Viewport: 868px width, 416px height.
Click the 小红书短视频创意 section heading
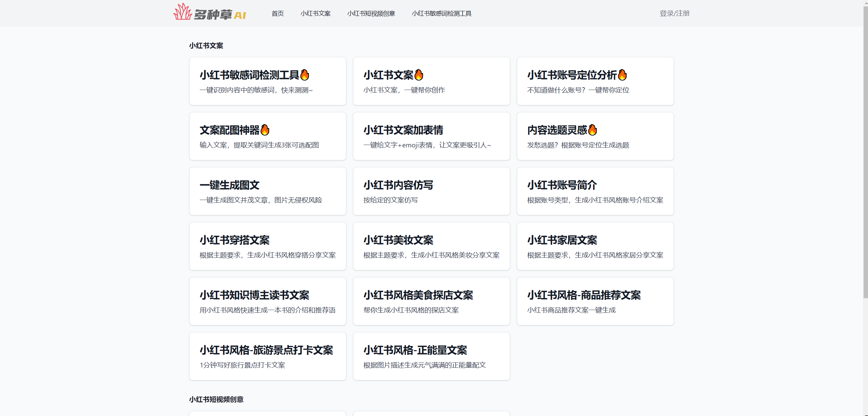[x=216, y=399]
